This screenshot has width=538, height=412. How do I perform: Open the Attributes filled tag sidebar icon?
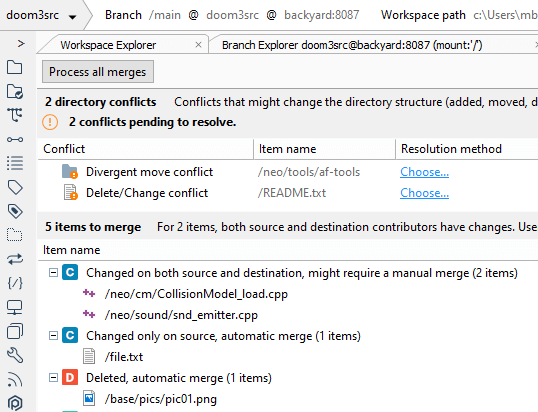(x=15, y=211)
